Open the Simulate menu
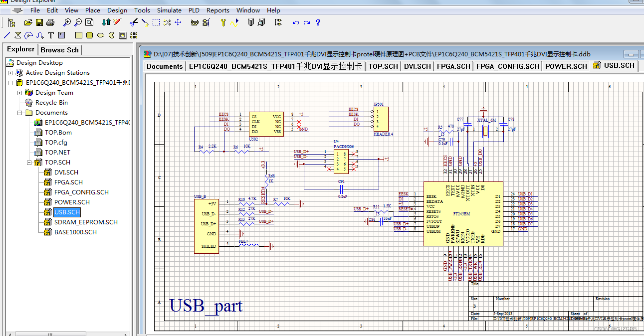Image resolution: width=644 pixels, height=336 pixels. click(x=169, y=10)
